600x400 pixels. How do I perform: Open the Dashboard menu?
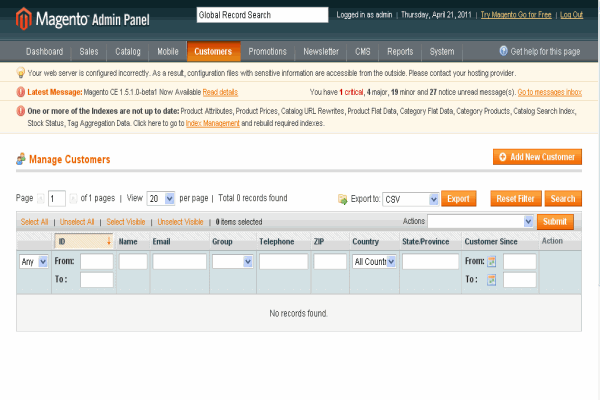44,51
